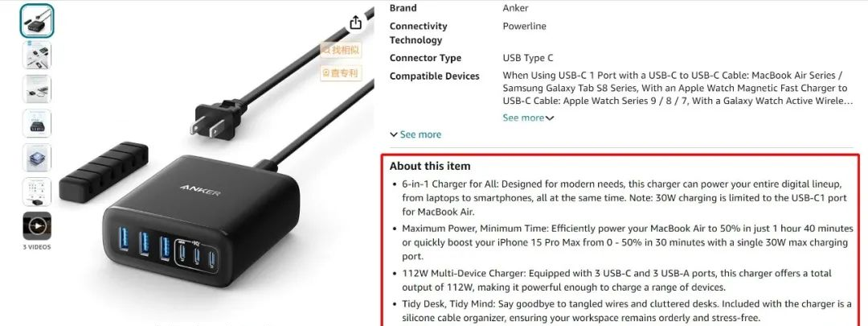Click the share icon above product image
868x326 pixels.
click(x=355, y=23)
